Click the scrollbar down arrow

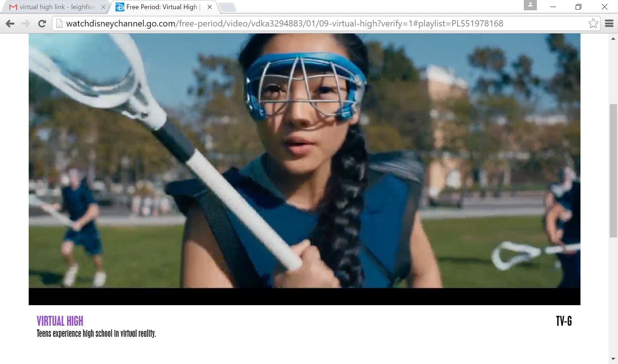(613, 359)
